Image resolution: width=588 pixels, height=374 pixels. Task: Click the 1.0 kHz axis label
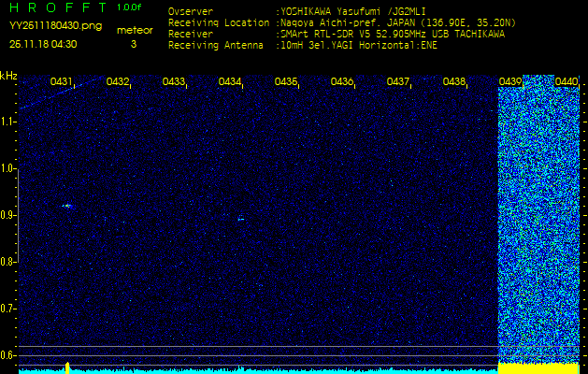point(8,169)
